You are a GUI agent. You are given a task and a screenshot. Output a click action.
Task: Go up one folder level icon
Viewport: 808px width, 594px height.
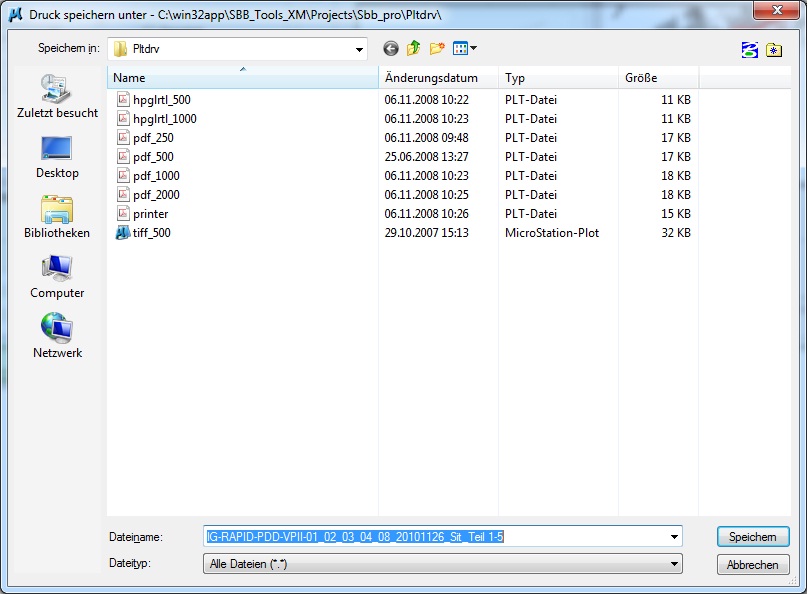click(x=413, y=48)
